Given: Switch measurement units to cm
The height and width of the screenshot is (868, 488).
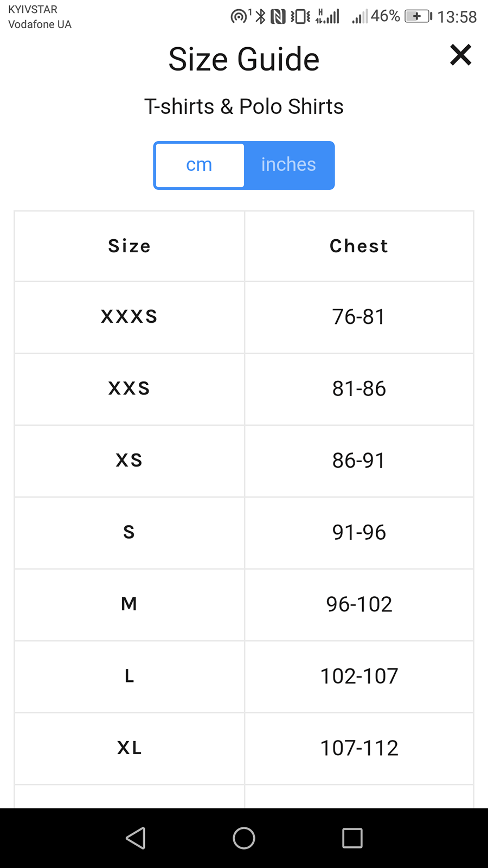Looking at the screenshot, I should [x=199, y=165].
